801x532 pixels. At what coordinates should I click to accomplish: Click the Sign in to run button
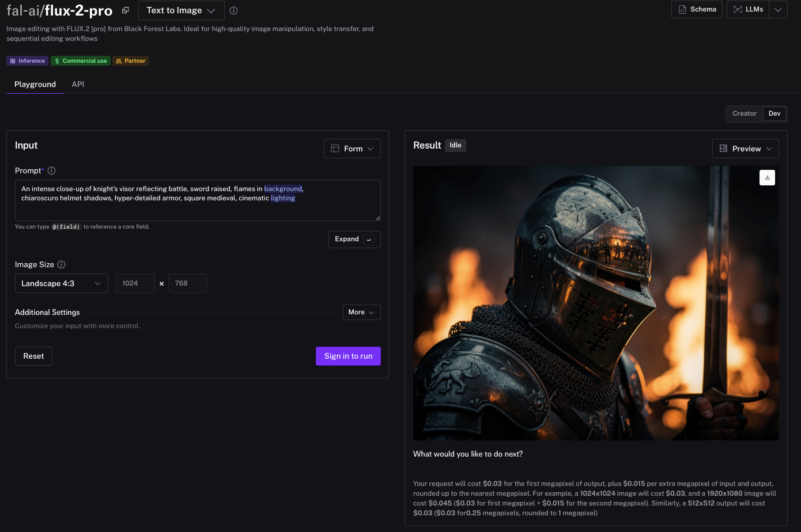pyautogui.click(x=348, y=356)
